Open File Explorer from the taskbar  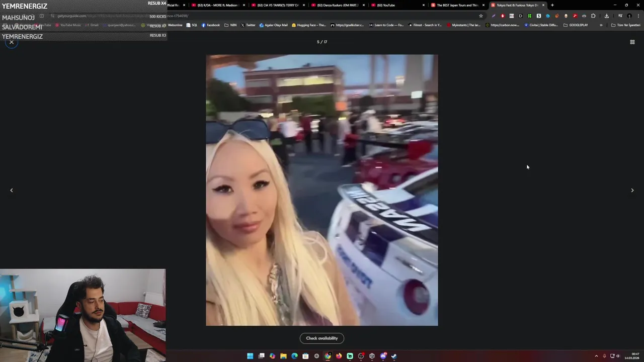pyautogui.click(x=283, y=356)
